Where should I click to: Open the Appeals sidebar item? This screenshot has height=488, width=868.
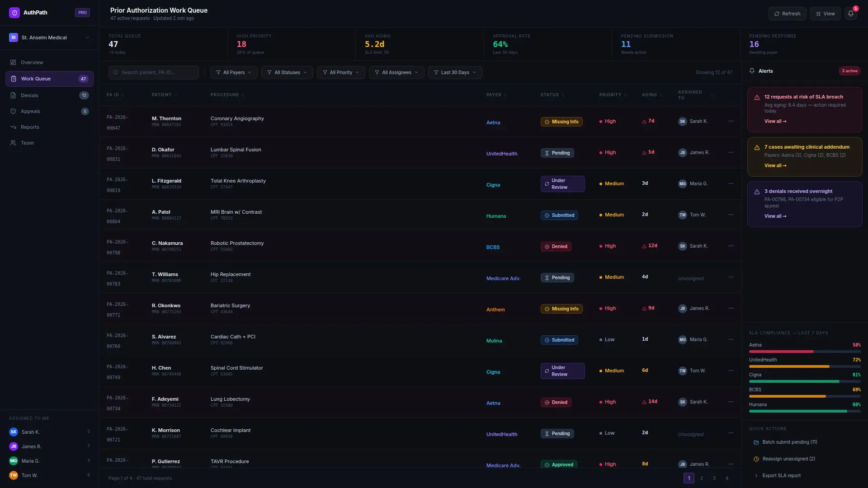tap(30, 111)
